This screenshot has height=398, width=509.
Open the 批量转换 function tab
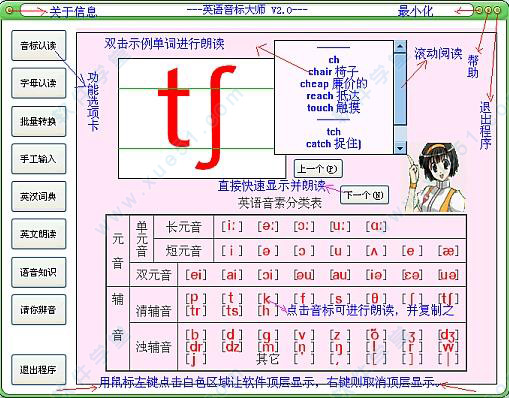coord(39,121)
